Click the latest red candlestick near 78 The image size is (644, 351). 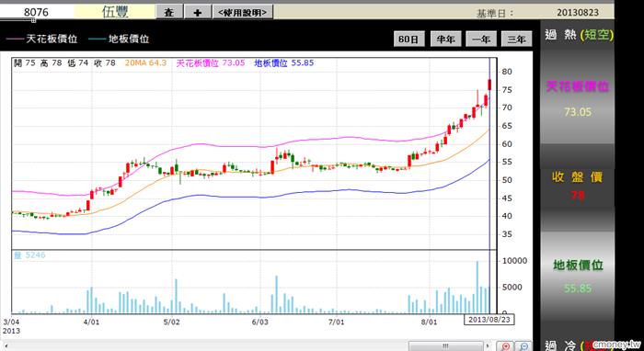click(489, 84)
